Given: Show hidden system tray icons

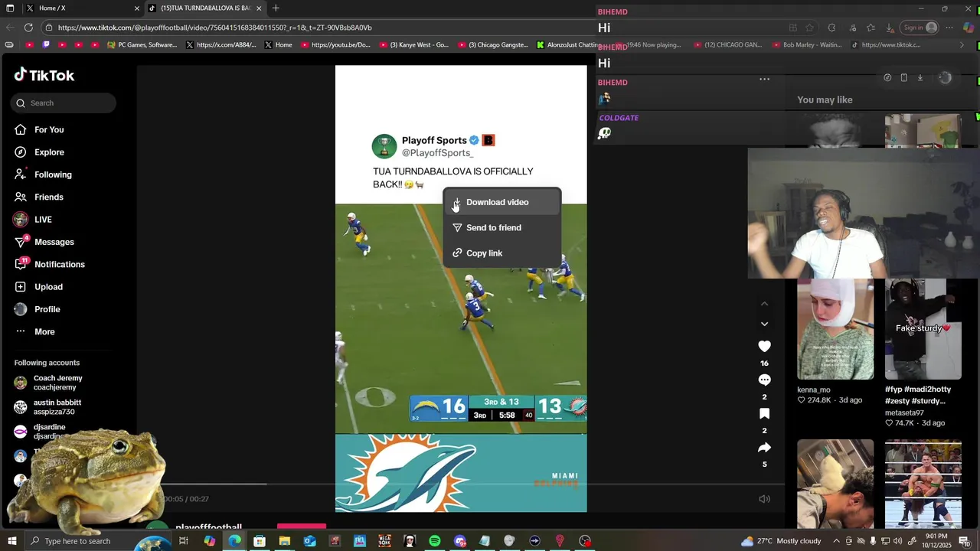Looking at the screenshot, I should (x=836, y=541).
